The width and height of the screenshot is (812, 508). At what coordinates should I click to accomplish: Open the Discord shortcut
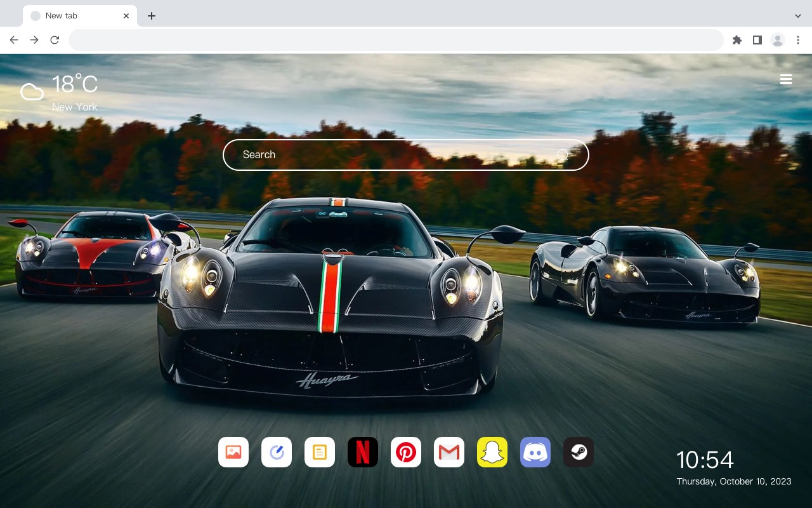[x=535, y=452]
